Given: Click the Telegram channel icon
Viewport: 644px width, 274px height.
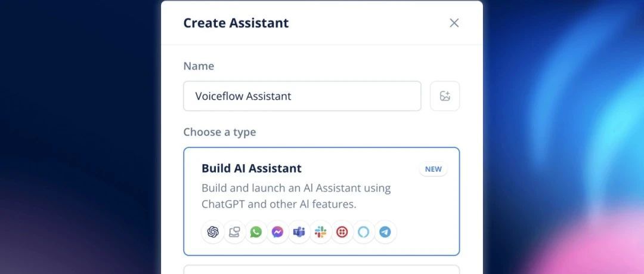Looking at the screenshot, I should [x=385, y=232].
